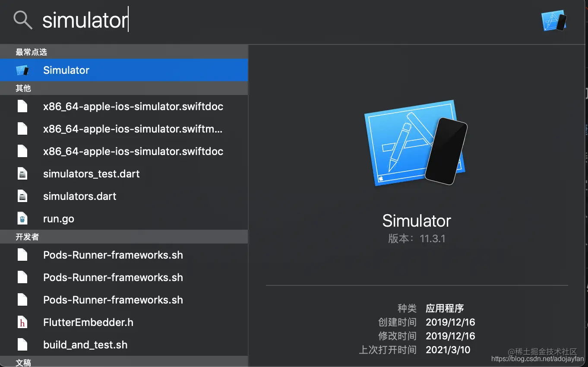Click the gopher icon beside run.go

point(22,218)
